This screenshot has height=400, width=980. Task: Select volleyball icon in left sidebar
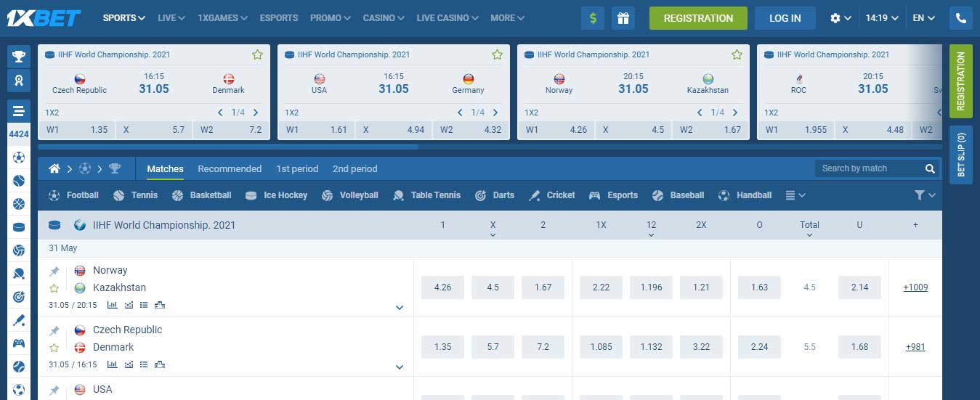(19, 250)
